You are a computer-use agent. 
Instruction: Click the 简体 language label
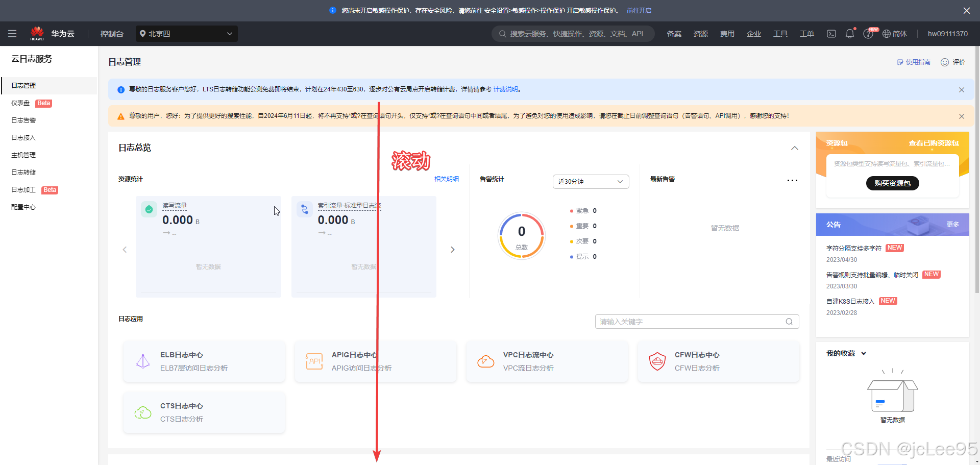coord(900,34)
